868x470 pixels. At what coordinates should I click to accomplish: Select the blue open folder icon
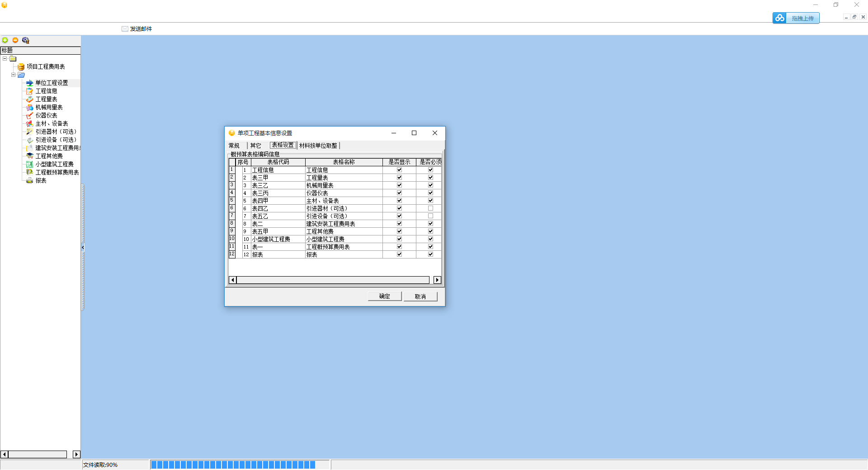tap(21, 75)
